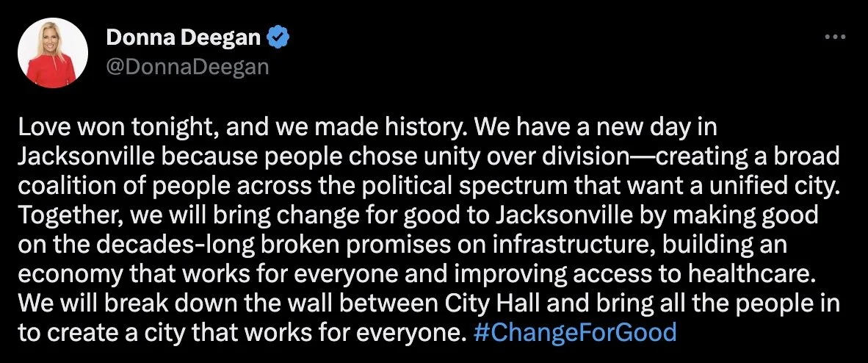Click the Donna Deegan display name
The height and width of the screenshot is (363, 868).
(183, 37)
